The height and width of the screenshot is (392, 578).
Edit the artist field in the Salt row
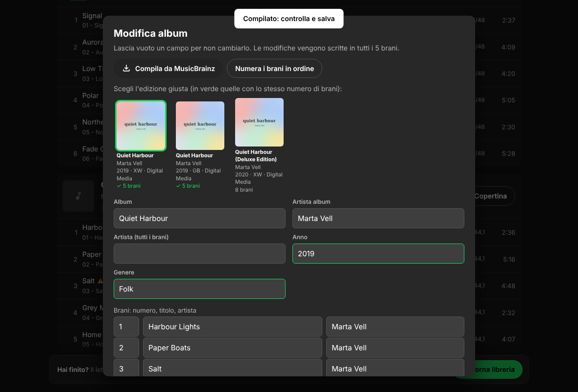click(x=395, y=367)
